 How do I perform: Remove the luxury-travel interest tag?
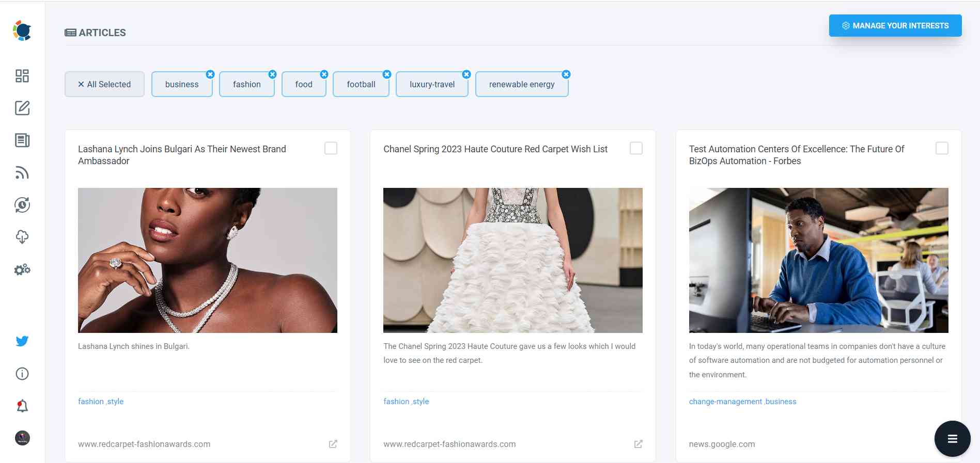(x=466, y=74)
